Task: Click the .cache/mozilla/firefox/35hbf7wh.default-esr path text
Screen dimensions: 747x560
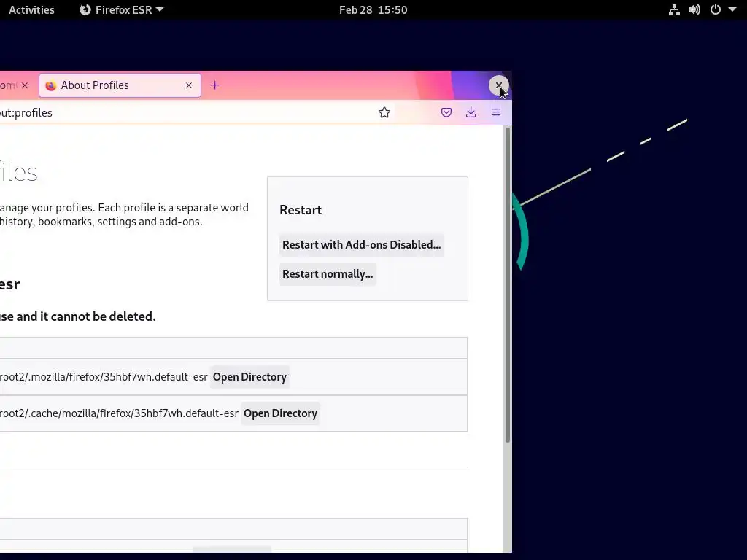Action: click(119, 413)
